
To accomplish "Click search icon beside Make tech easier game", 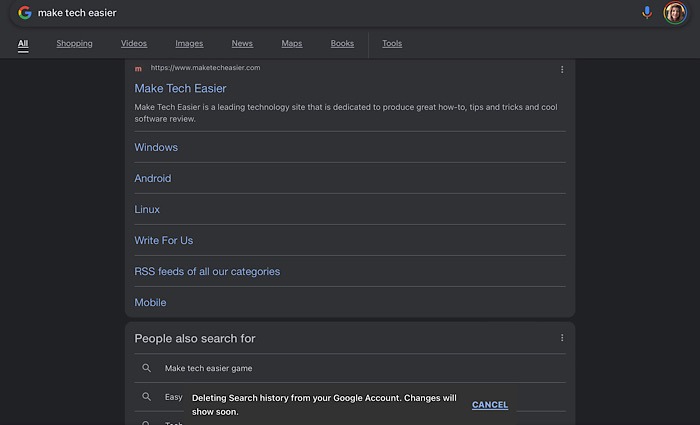I will click(146, 368).
